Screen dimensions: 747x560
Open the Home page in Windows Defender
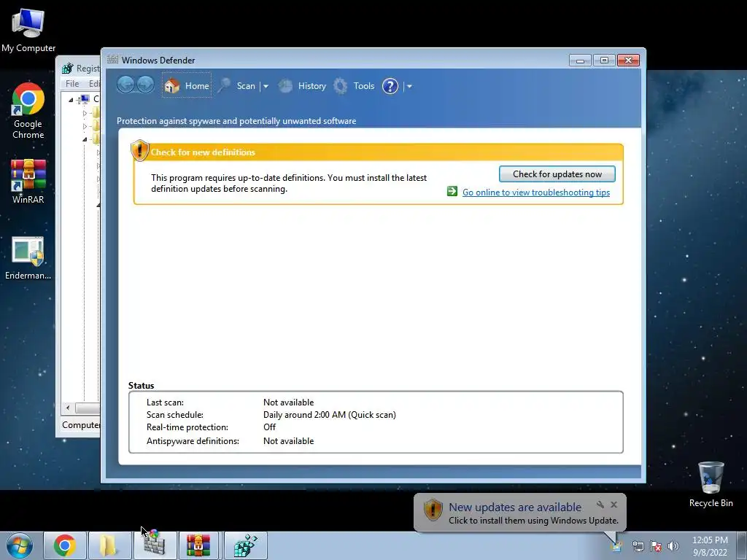(187, 86)
